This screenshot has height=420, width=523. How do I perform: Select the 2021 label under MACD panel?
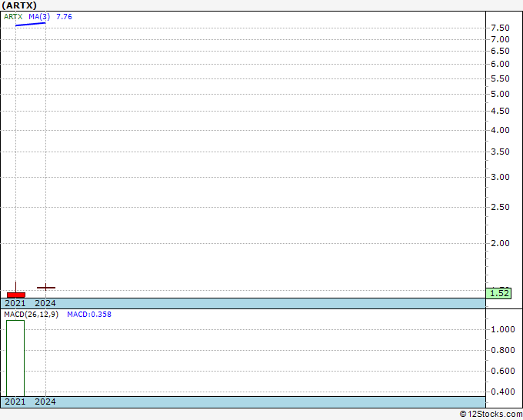click(x=15, y=402)
